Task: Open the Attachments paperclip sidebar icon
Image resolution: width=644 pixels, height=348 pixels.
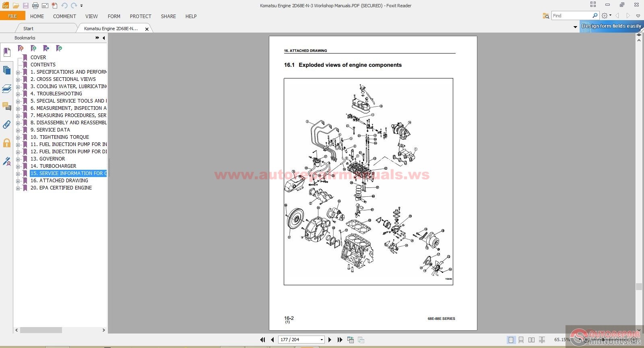Action: [x=6, y=125]
